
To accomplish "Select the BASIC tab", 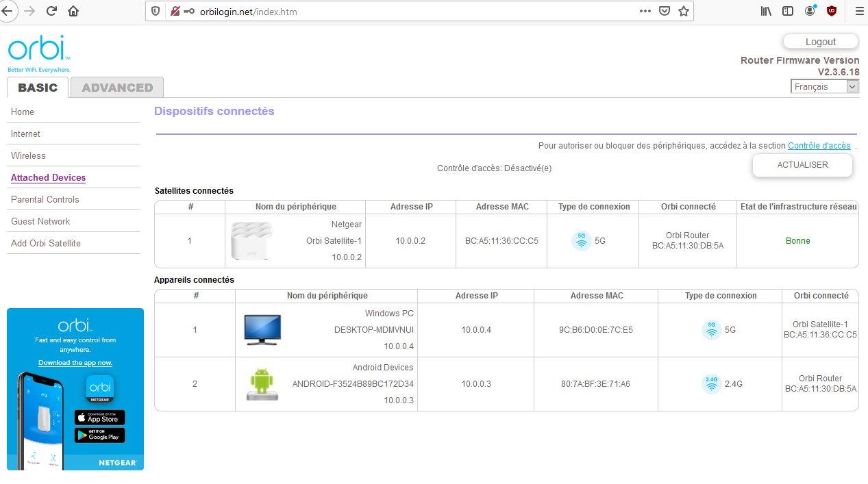I will point(38,88).
